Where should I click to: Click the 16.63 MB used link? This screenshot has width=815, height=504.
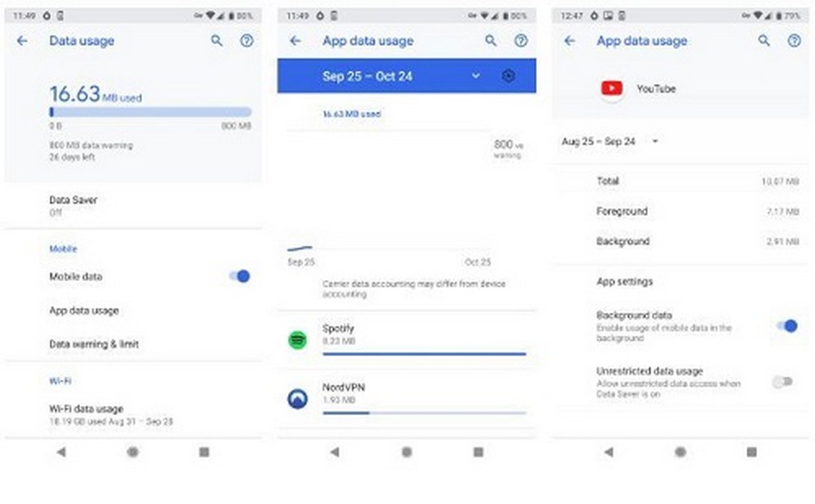point(353,113)
